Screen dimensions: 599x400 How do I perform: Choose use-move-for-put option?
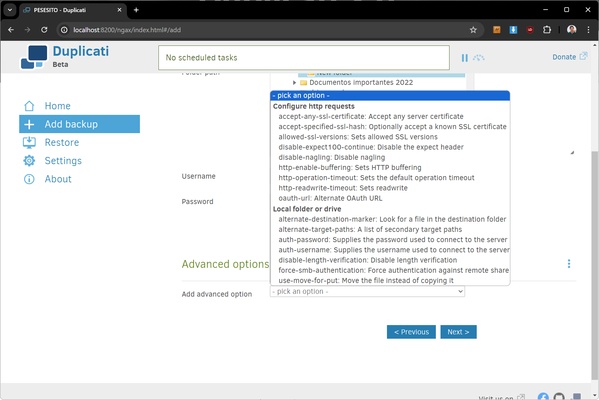pyautogui.click(x=366, y=280)
